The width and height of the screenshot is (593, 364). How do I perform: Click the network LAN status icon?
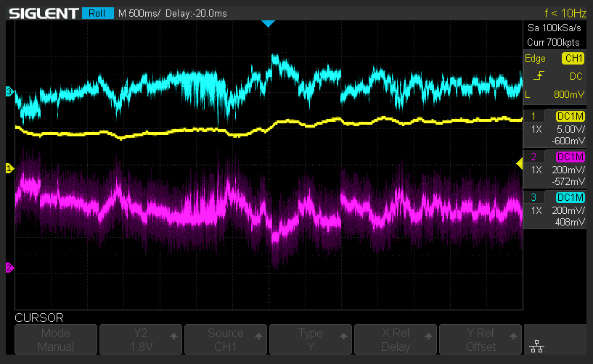pyautogui.click(x=536, y=345)
